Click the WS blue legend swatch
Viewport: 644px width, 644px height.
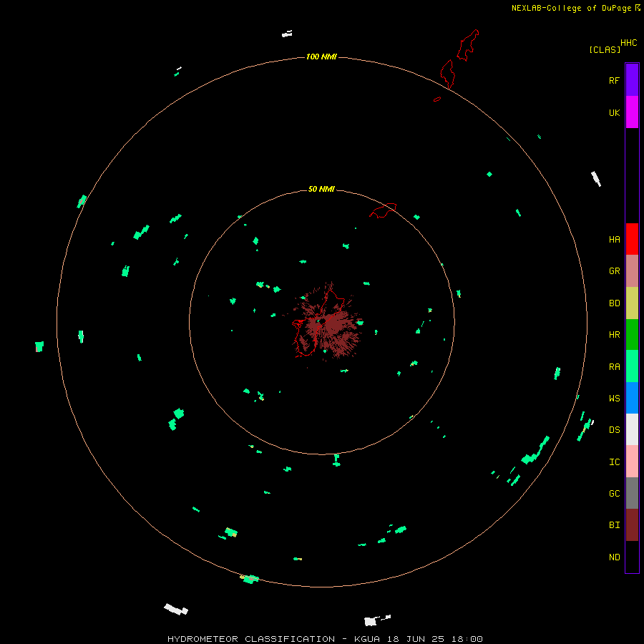coord(632,398)
